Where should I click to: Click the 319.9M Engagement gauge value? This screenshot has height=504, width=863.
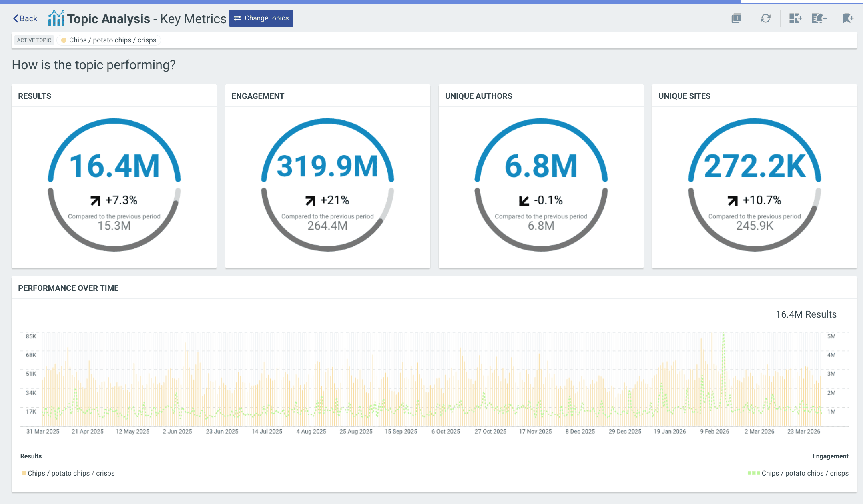pos(327,166)
